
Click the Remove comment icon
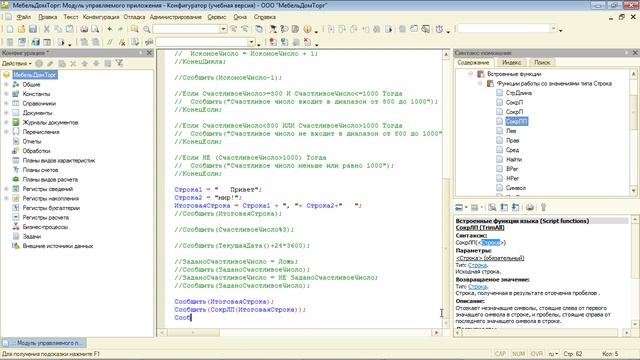(122, 42)
